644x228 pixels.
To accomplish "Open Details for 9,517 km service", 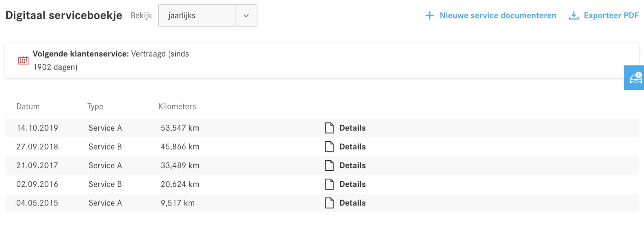I will click(352, 203).
